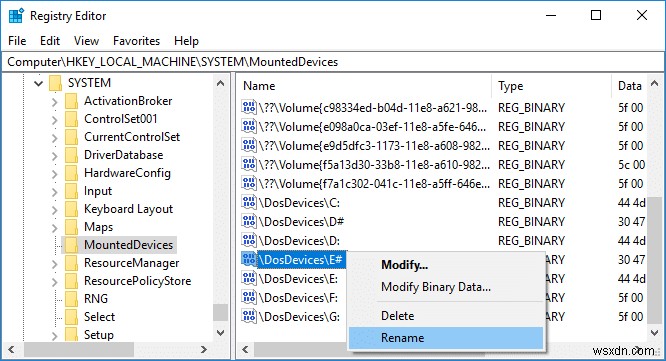Expand the Input key

coord(54,192)
